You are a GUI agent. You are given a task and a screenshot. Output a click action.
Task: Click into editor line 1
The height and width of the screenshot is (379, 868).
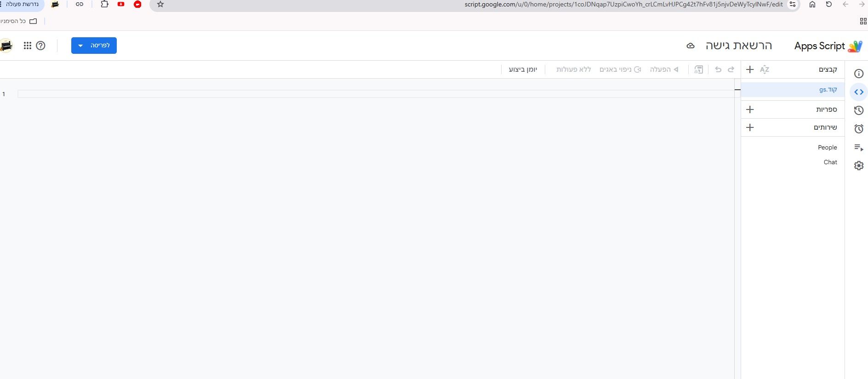pos(376,94)
